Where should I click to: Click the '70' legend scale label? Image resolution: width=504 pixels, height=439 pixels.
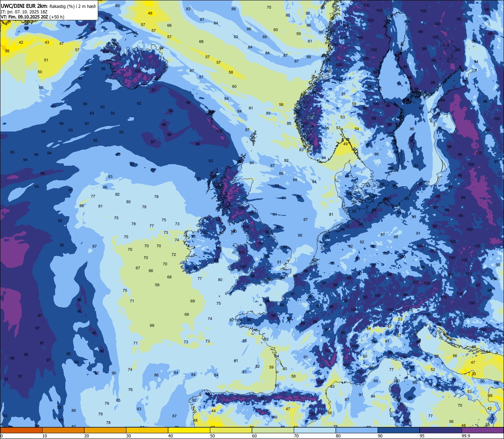click(x=296, y=436)
